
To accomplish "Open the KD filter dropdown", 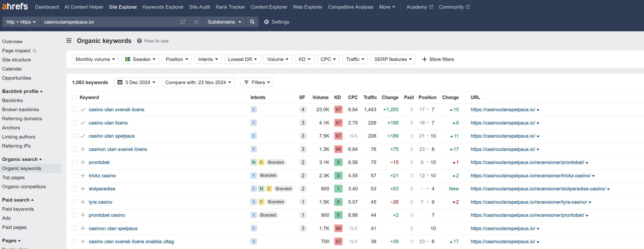I will click(304, 59).
